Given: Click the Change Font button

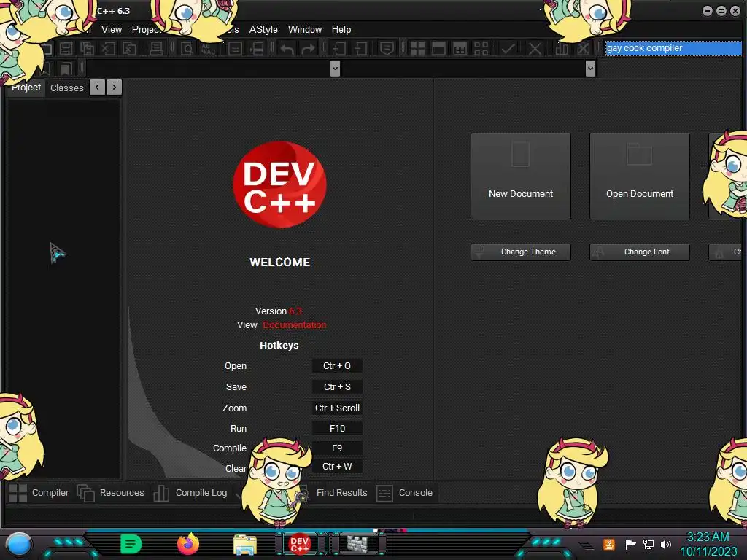Looking at the screenshot, I should (639, 252).
